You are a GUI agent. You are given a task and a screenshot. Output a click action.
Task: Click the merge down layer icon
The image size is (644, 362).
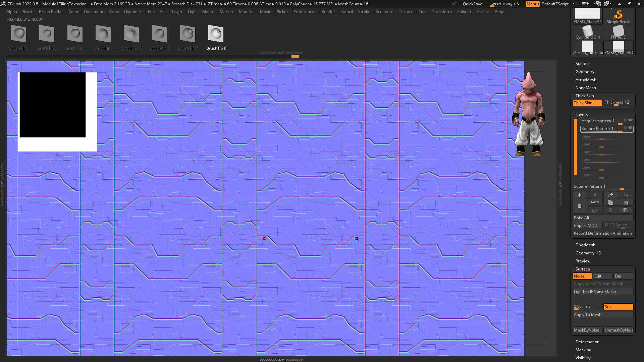(x=610, y=210)
